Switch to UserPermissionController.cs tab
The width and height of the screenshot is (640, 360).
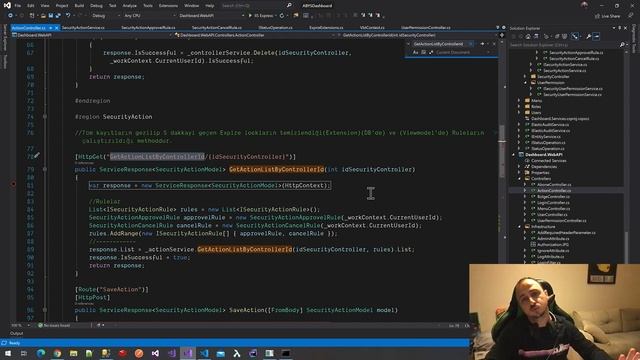click(426, 28)
